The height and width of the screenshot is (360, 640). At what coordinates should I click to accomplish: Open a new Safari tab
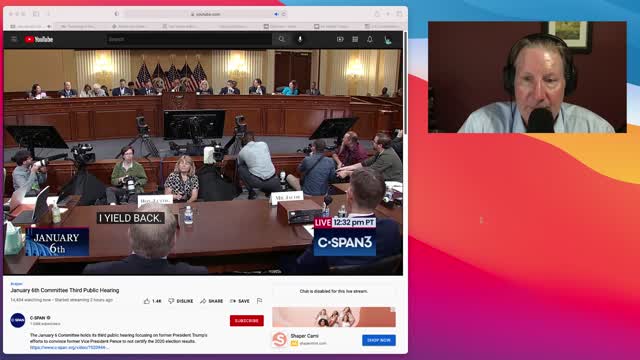point(388,14)
